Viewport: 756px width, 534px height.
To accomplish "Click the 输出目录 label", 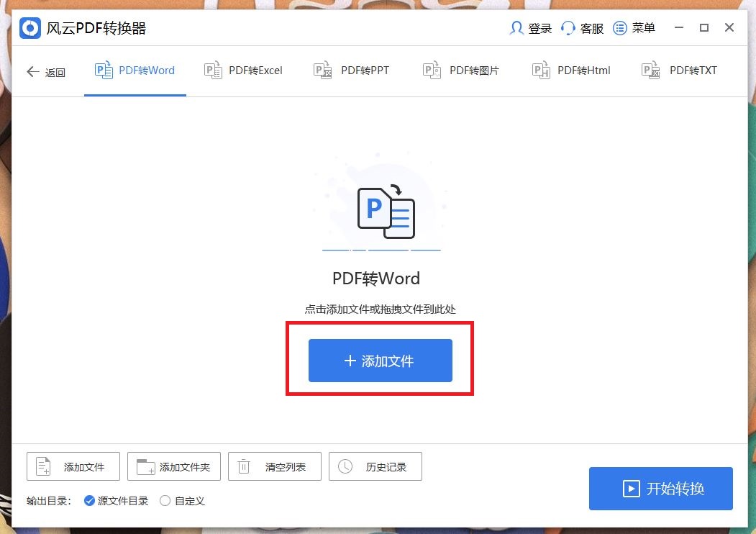I will [x=49, y=501].
